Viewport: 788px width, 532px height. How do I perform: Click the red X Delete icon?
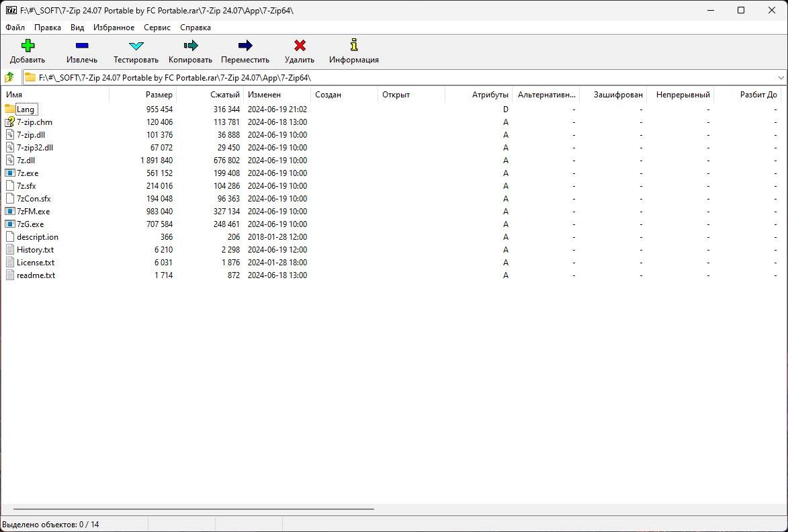[x=300, y=46]
